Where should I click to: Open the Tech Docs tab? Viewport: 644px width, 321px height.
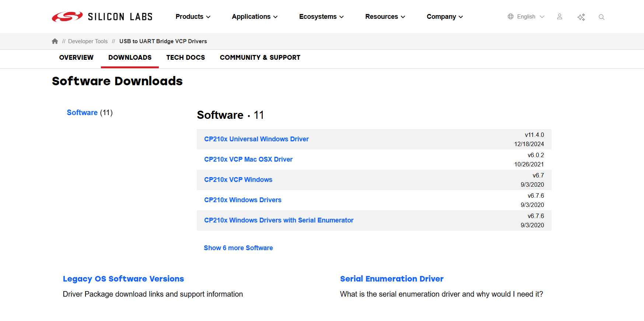click(x=185, y=58)
